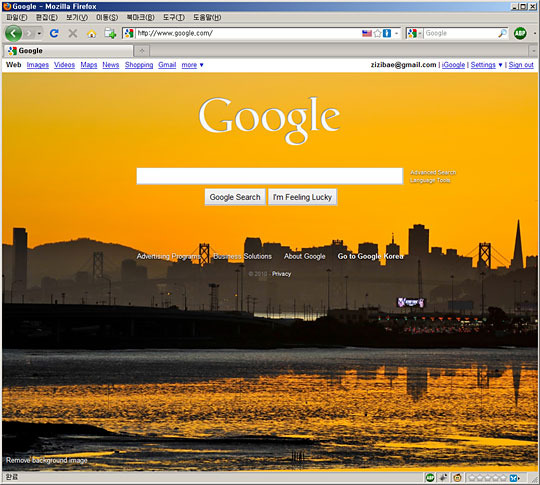Click the Business Solutions link
Image resolution: width=540 pixels, height=485 pixels.
click(242, 256)
